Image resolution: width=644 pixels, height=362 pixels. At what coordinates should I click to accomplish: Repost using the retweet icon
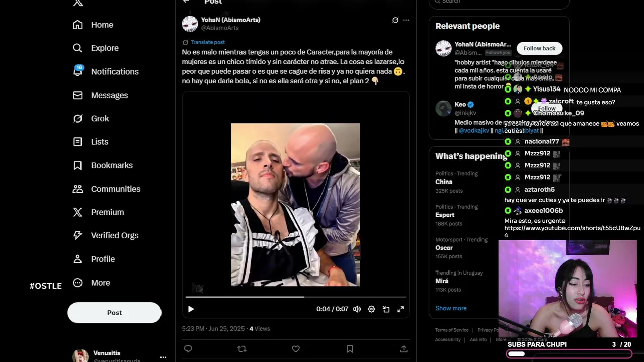pyautogui.click(x=242, y=349)
